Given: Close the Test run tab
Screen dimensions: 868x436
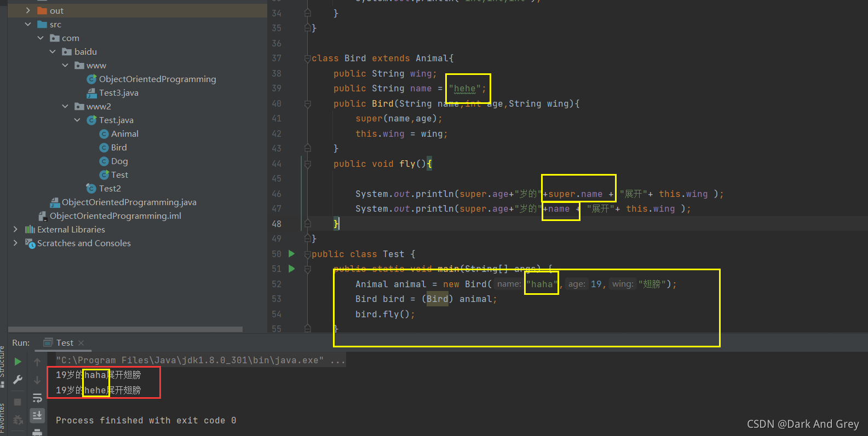Looking at the screenshot, I should [x=81, y=343].
